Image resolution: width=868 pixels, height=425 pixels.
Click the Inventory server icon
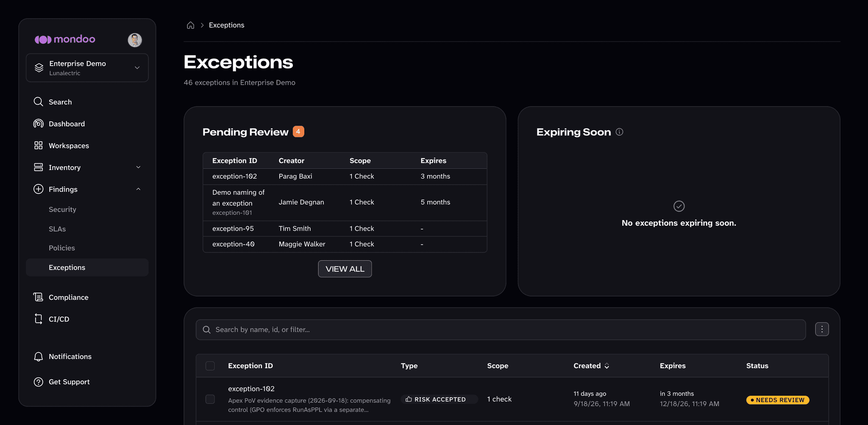coord(39,167)
